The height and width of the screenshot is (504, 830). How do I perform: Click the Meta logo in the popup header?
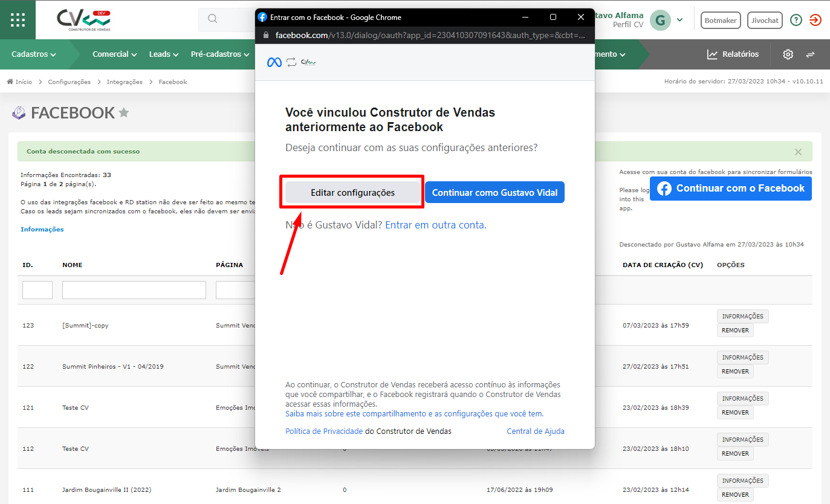pos(274,62)
